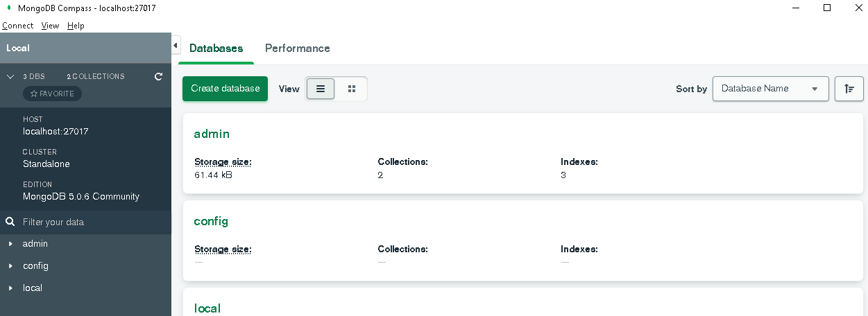Expand the admin database in the sidebar
This screenshot has width=868, height=316.
[x=10, y=244]
